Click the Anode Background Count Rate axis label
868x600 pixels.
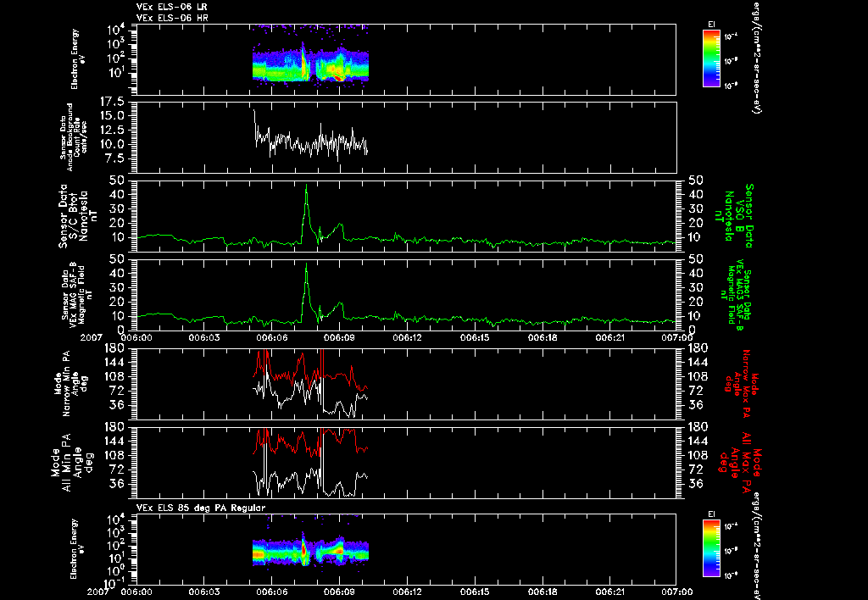[x=71, y=137]
